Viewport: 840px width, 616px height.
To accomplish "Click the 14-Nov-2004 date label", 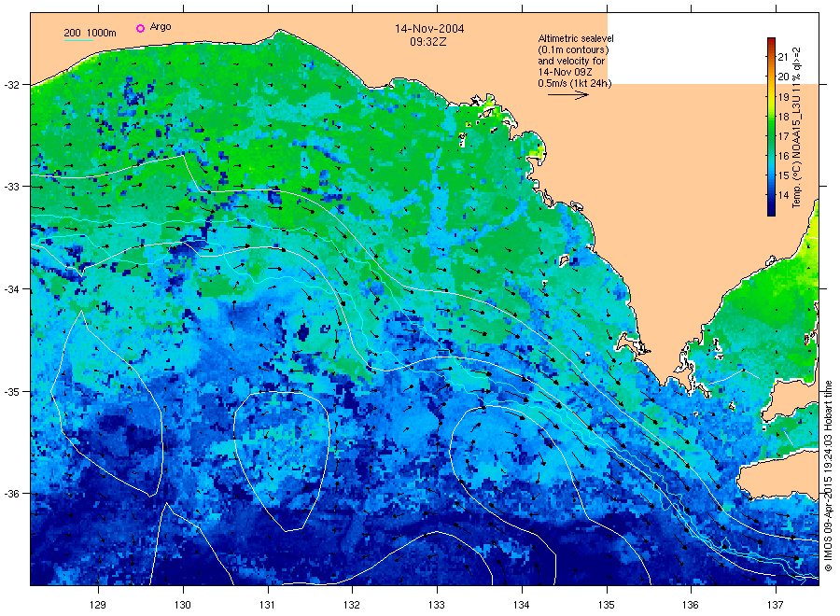I will click(429, 28).
